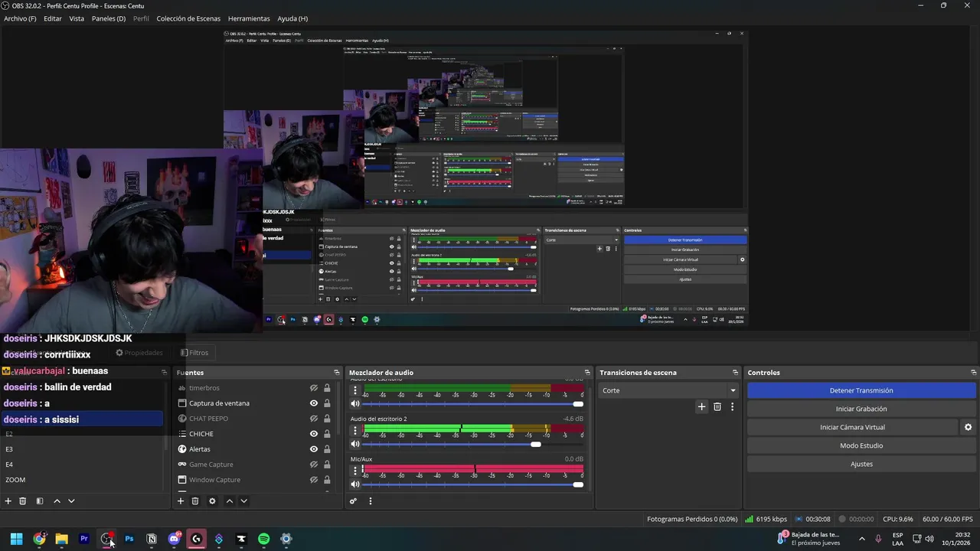Open Discord from the taskbar
Image resolution: width=980 pixels, height=551 pixels.
click(x=174, y=539)
